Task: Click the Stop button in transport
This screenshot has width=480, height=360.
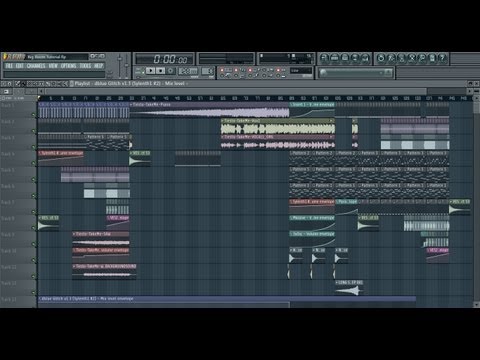Action: 161,71
